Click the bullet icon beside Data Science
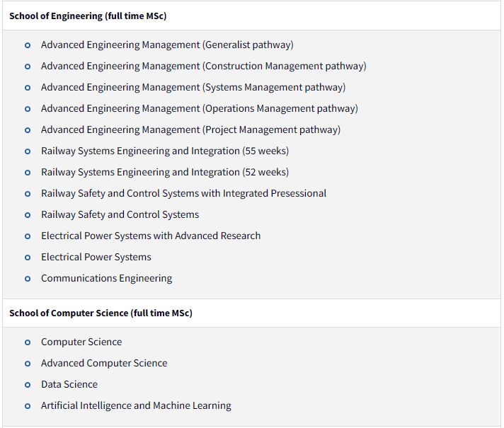This screenshot has height=428, width=504. click(28, 385)
